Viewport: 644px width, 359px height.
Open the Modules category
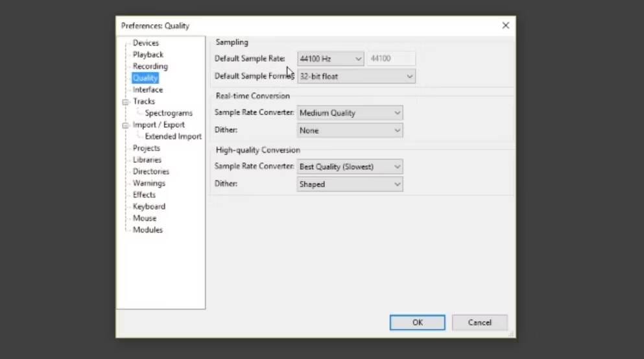point(147,230)
